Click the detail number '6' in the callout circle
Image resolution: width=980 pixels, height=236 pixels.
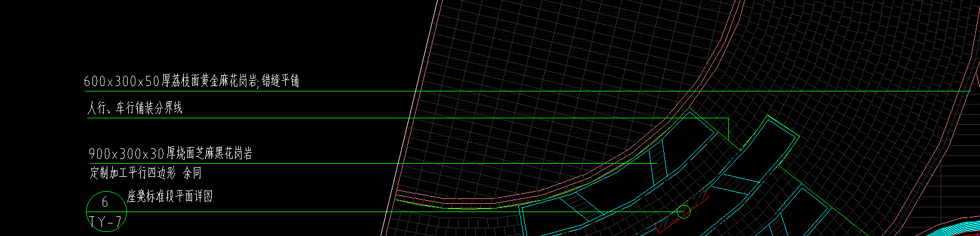coord(105,202)
